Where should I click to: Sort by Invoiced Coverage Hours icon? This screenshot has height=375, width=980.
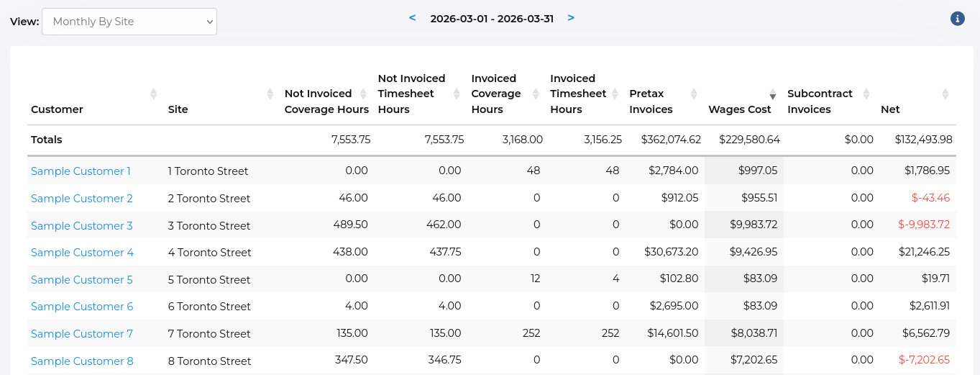coord(536,94)
